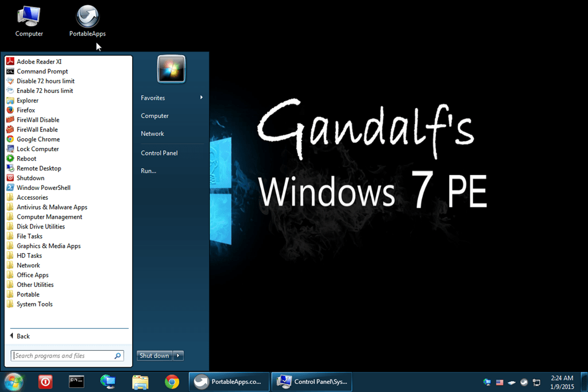Click the user picture tile in the Start menu
Viewport: 588px width, 392px height.
(171, 69)
